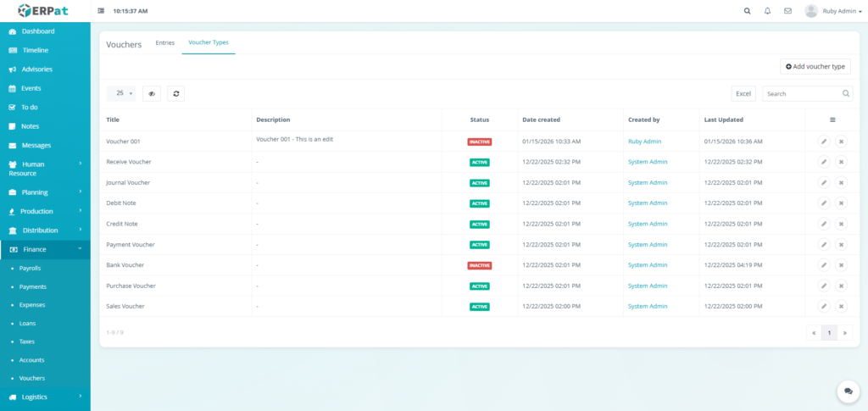This screenshot has width=868, height=411.
Task: Click the Add voucher type button
Action: click(x=815, y=66)
